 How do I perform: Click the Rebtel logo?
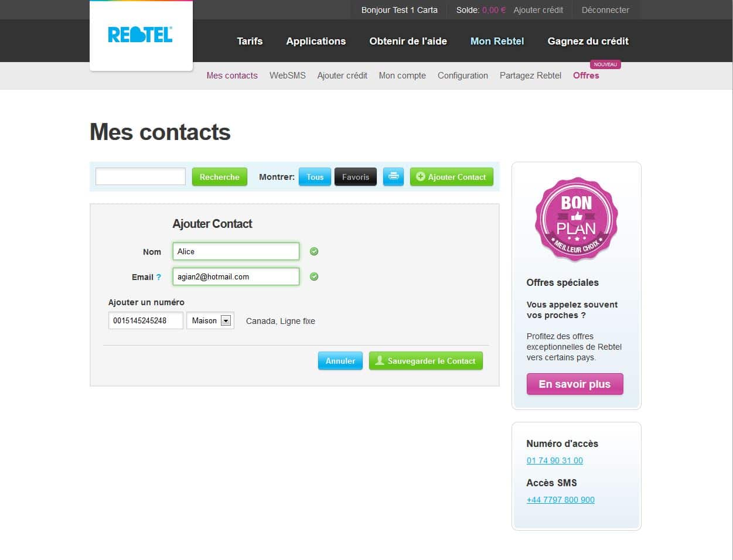[x=140, y=35]
